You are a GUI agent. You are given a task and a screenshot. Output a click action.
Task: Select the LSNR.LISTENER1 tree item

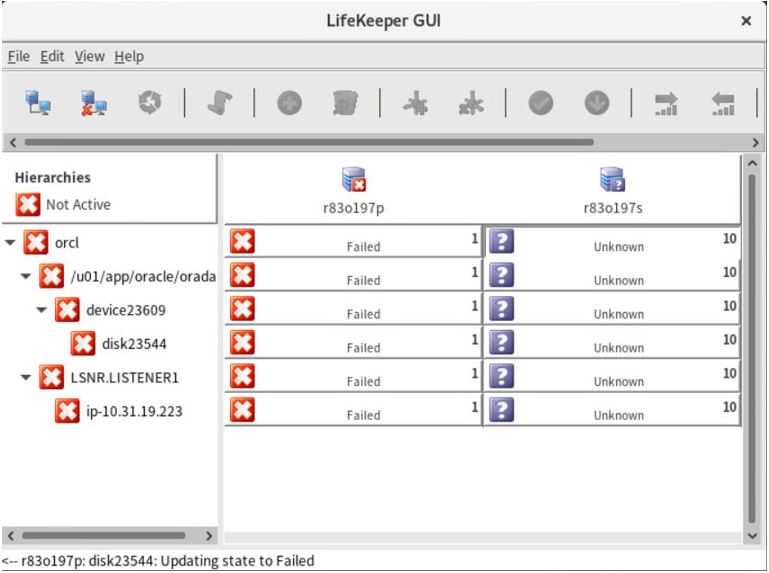click(x=125, y=377)
